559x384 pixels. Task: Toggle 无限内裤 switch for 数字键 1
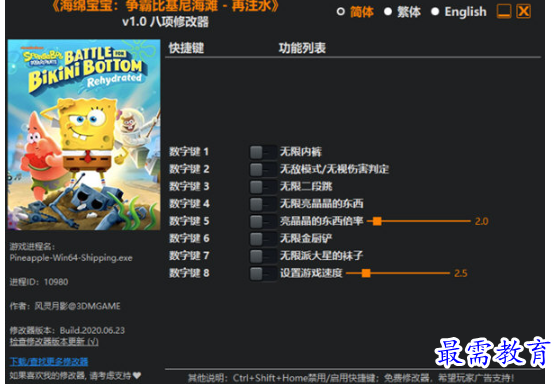[263, 152]
